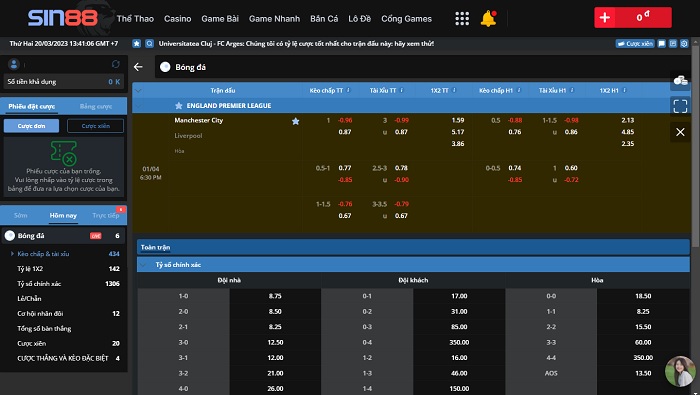
Task: Click the red plus deposit button
Action: pos(605,17)
